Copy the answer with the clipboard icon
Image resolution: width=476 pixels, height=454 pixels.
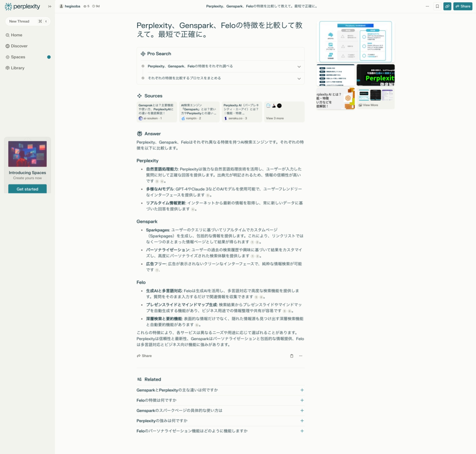[292, 356]
